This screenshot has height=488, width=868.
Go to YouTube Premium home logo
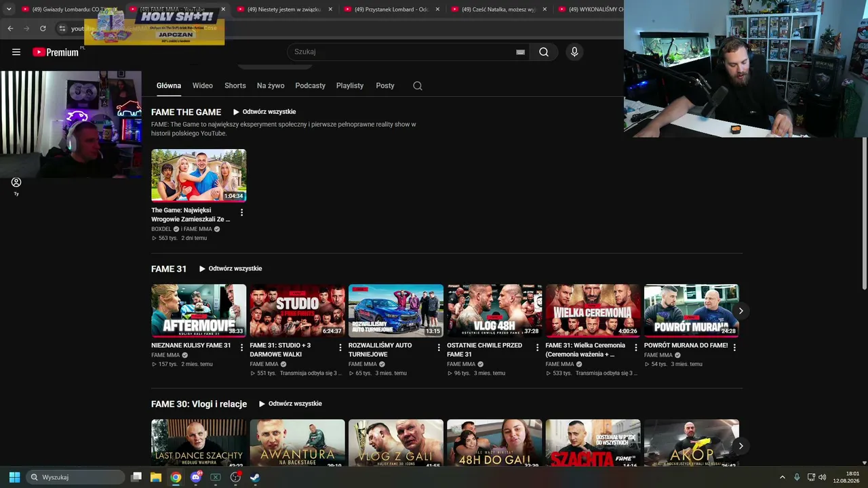56,52
